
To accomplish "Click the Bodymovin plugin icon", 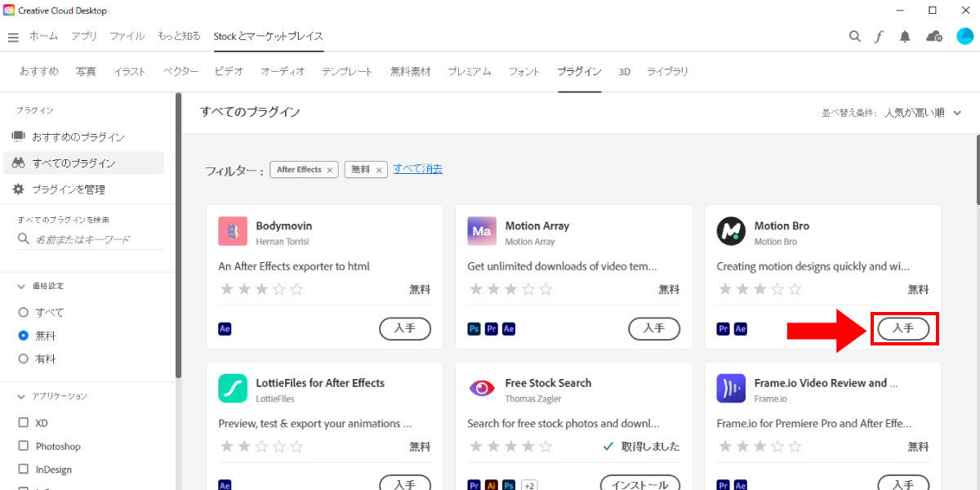I will [x=233, y=231].
